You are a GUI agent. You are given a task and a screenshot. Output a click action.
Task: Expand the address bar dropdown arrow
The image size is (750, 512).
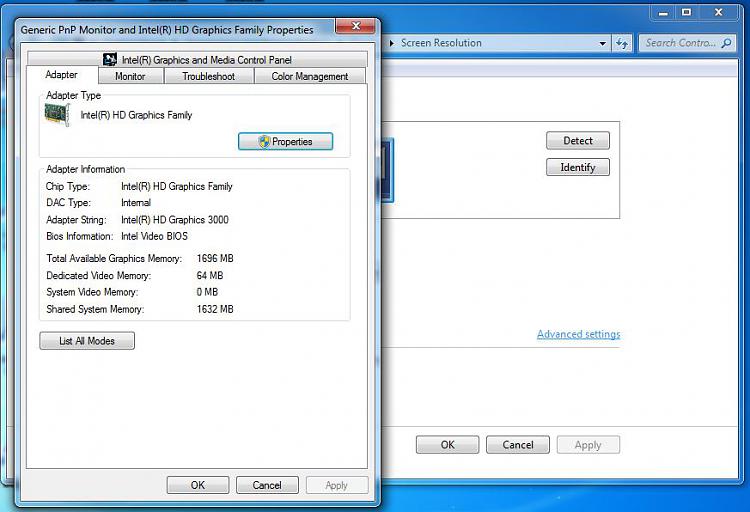(x=603, y=43)
